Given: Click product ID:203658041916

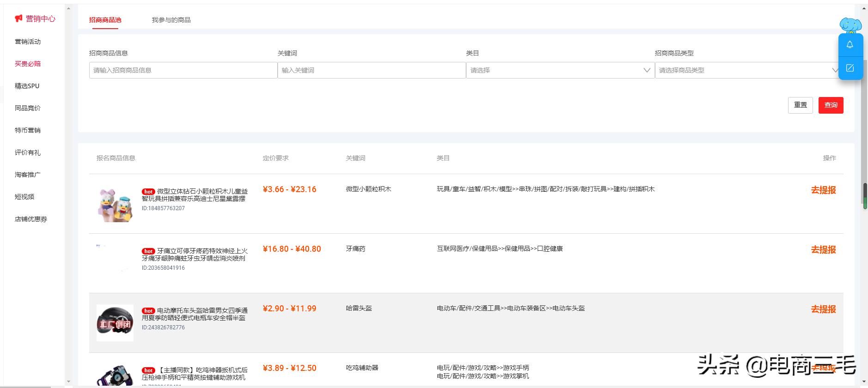Looking at the screenshot, I should 163,268.
